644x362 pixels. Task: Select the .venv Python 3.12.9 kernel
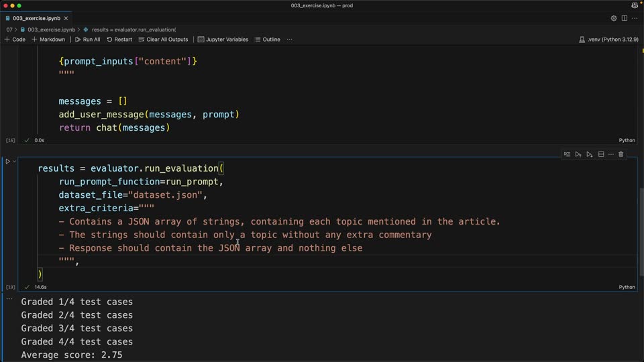[608, 40]
